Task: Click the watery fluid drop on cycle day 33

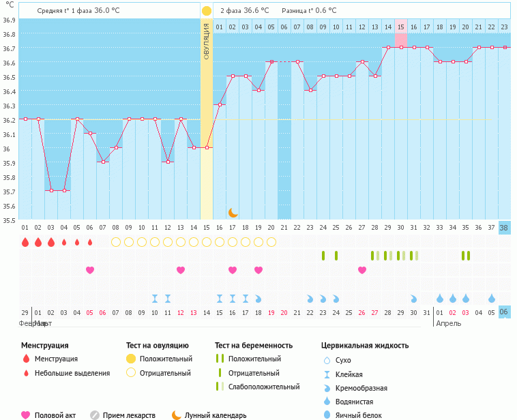Action: tap(440, 299)
